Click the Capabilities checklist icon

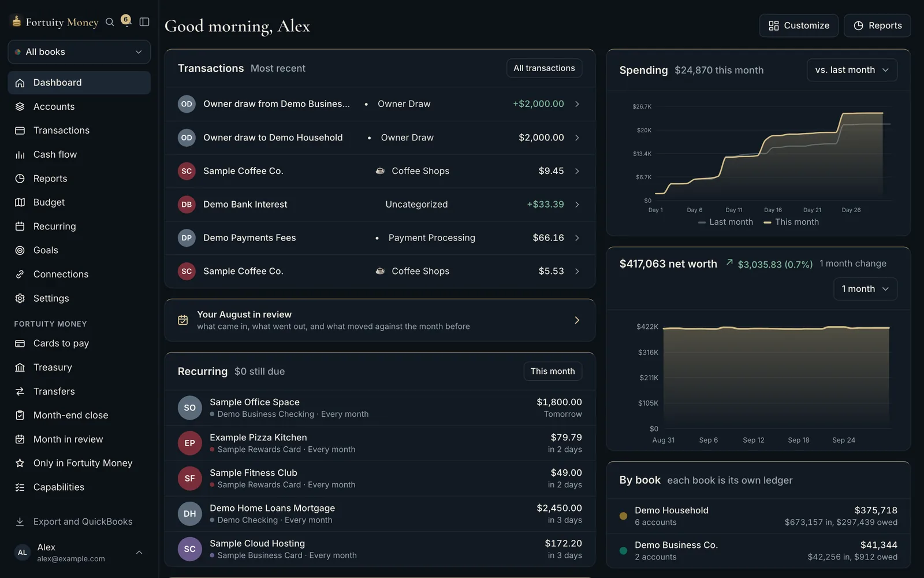pyautogui.click(x=20, y=487)
